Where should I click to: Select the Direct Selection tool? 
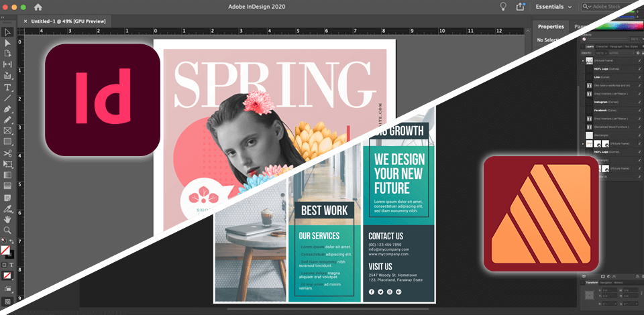click(x=7, y=43)
